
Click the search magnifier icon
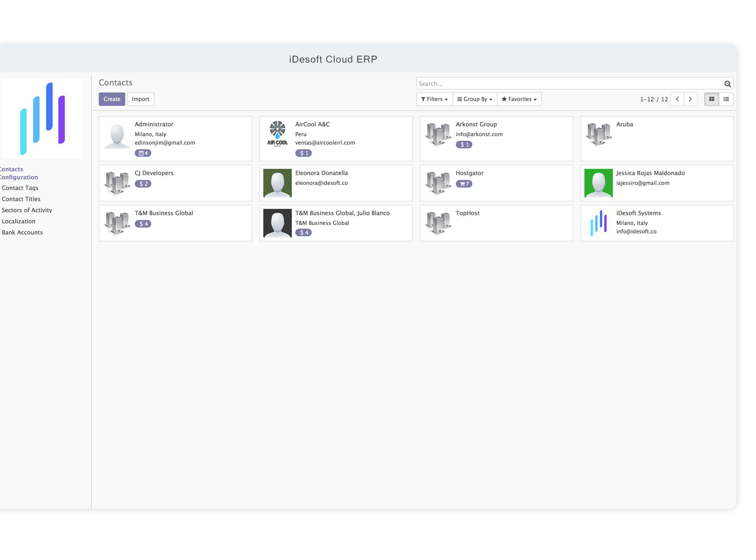coord(727,84)
